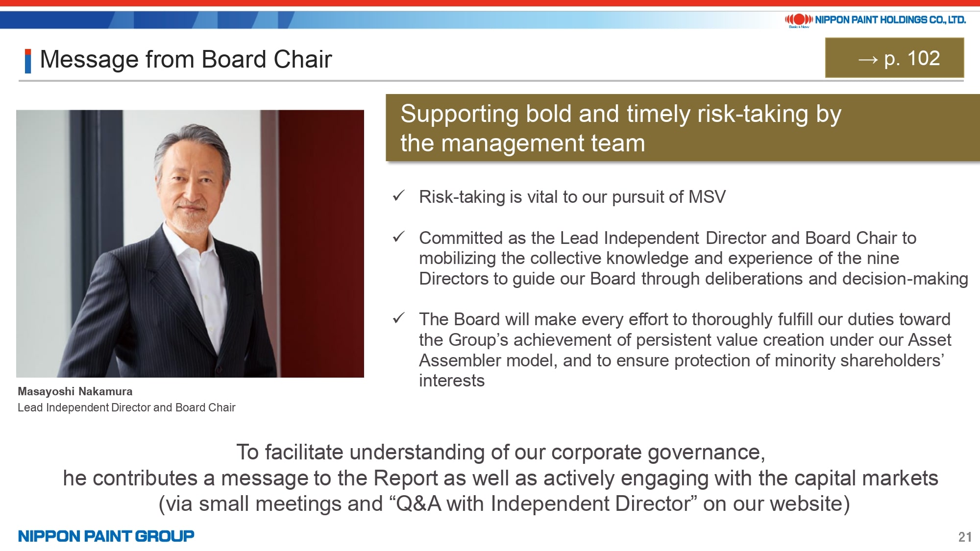Open the p. 102 page reference button
The width and height of the screenshot is (980, 551).
894,58
